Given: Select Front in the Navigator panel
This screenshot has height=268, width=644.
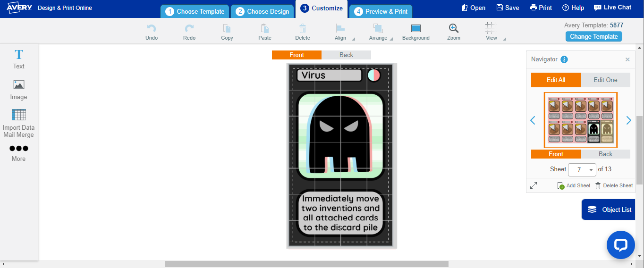Looking at the screenshot, I should [556, 154].
